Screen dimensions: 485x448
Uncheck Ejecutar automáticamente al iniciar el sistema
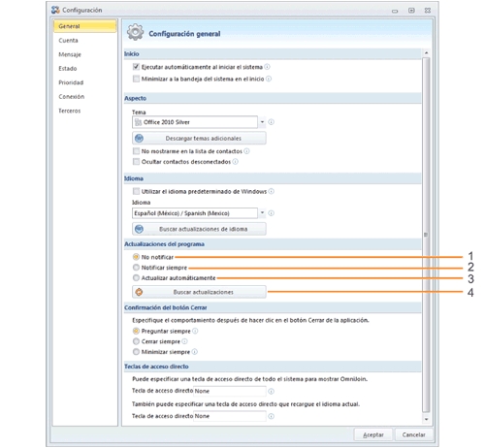136,67
